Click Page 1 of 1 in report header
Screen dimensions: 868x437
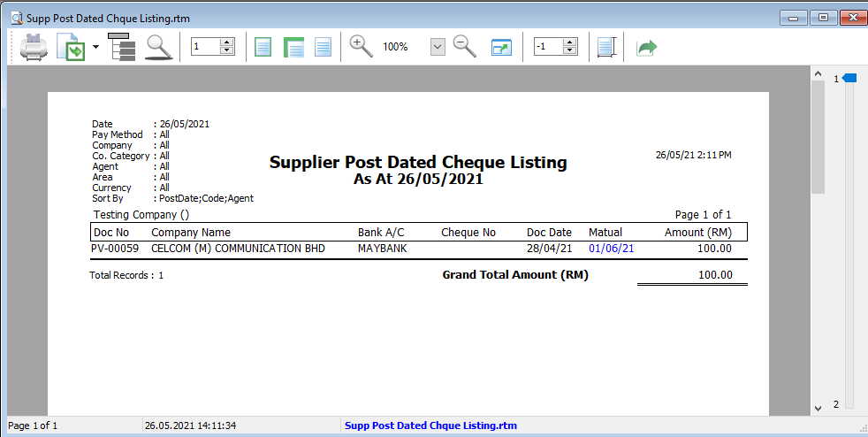pos(703,215)
